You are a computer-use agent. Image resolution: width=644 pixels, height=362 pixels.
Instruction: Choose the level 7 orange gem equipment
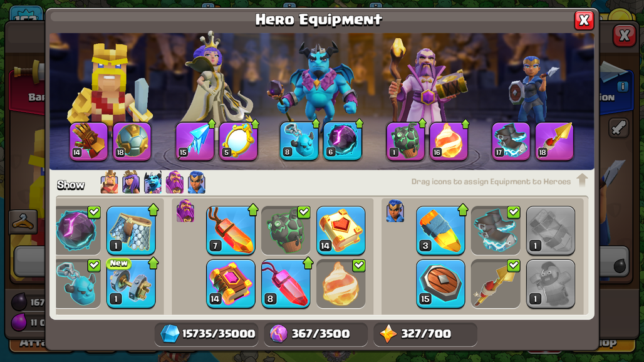coord(231,230)
